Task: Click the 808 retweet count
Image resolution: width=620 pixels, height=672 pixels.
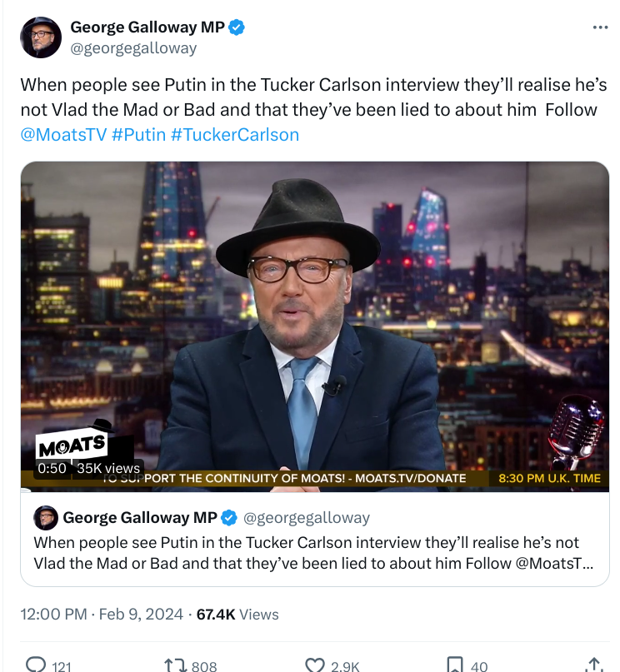Action: click(x=204, y=666)
